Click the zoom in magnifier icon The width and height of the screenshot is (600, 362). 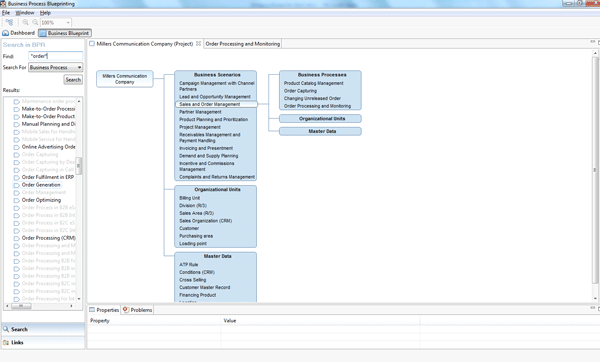(x=25, y=23)
